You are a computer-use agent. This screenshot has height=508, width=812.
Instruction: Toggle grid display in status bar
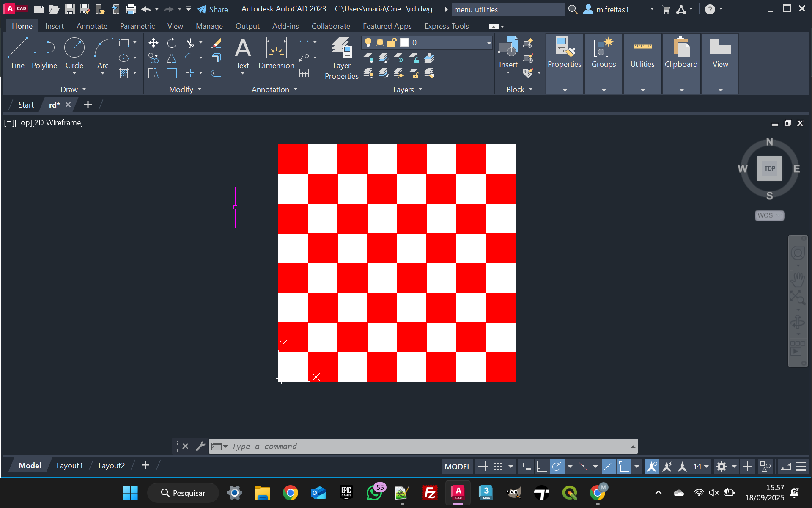(x=483, y=467)
